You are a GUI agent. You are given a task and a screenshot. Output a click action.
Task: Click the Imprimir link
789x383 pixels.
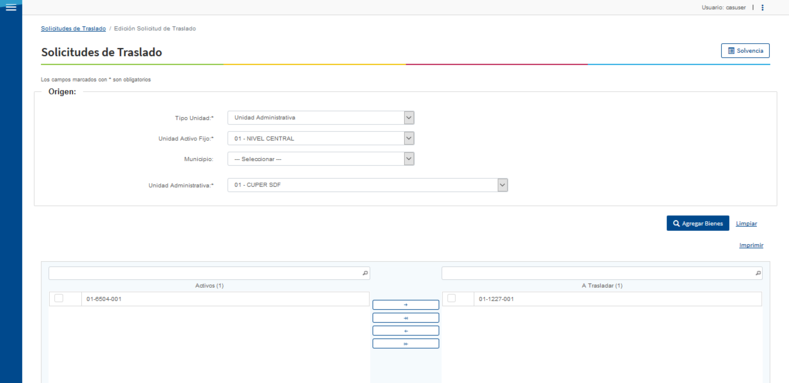coord(751,246)
